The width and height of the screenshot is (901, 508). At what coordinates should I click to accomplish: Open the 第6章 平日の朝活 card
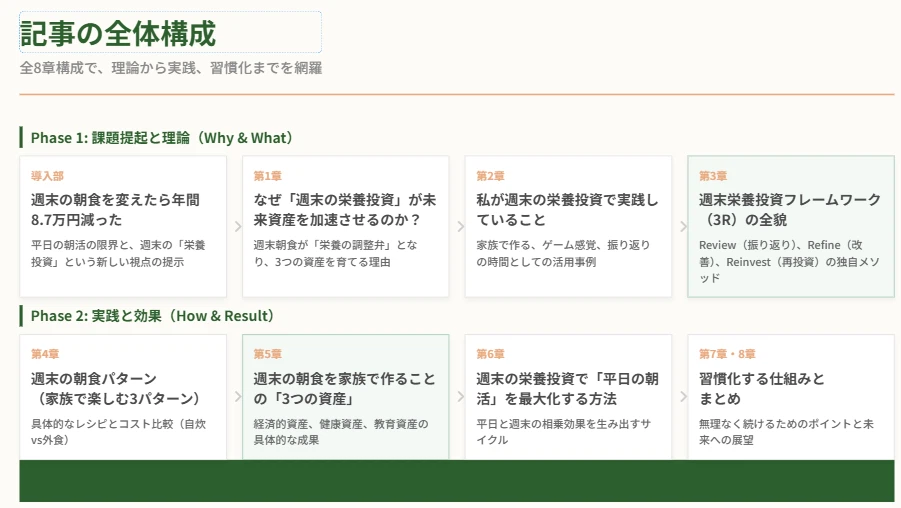(x=568, y=397)
